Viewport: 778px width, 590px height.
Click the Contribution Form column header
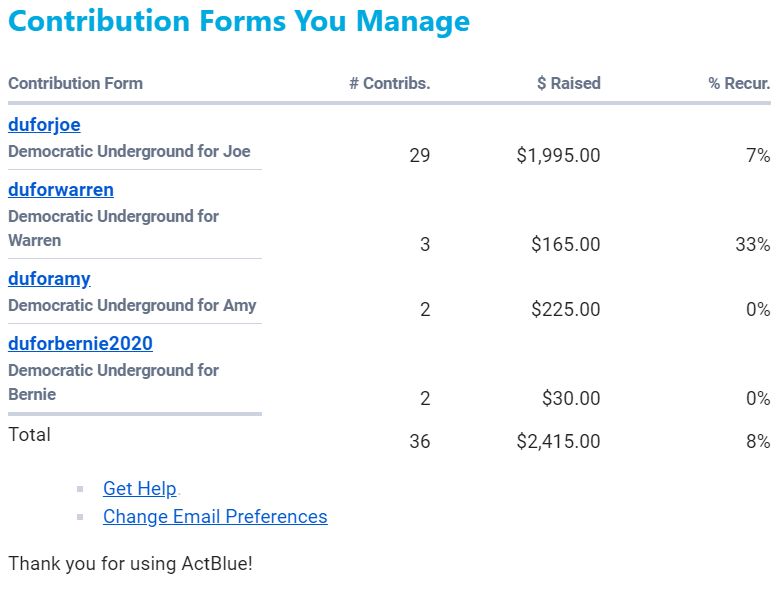tap(75, 83)
